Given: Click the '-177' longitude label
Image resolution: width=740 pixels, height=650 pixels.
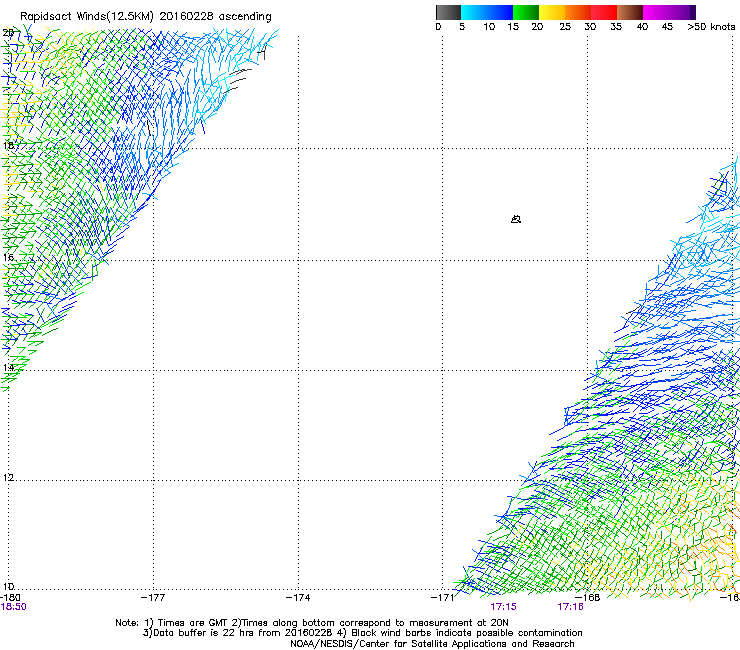Looking at the screenshot, I should 153,597.
